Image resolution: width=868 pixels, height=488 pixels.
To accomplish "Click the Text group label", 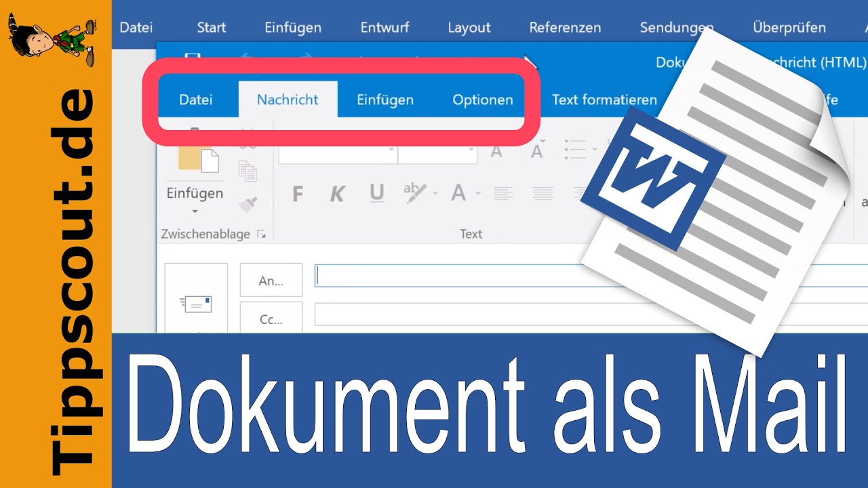I will [x=471, y=234].
